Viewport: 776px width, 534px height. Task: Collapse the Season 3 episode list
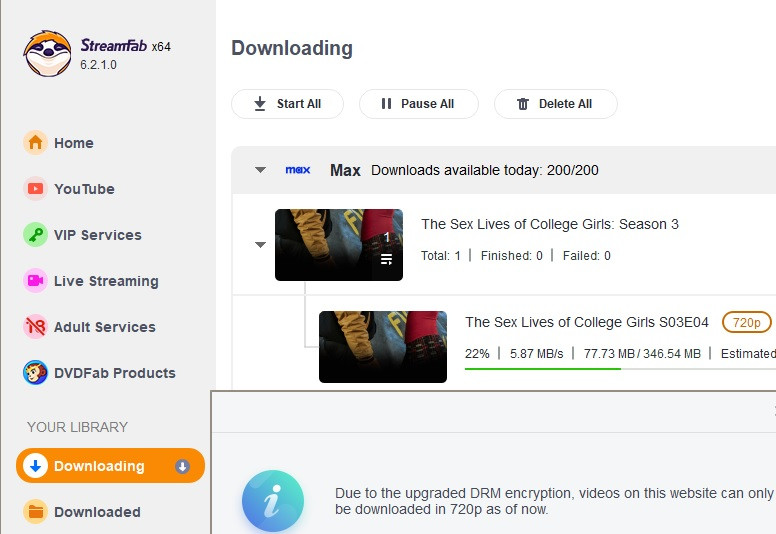260,244
